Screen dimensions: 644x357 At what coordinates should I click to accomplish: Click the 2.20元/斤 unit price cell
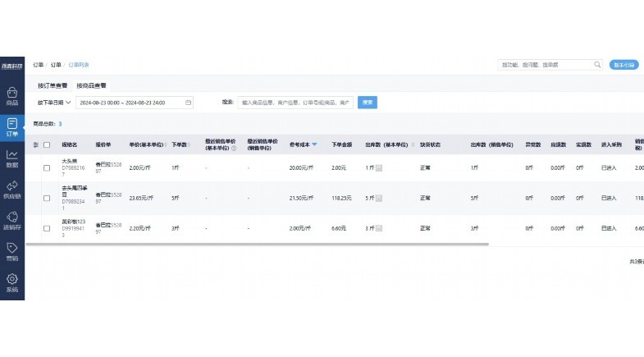click(139, 228)
